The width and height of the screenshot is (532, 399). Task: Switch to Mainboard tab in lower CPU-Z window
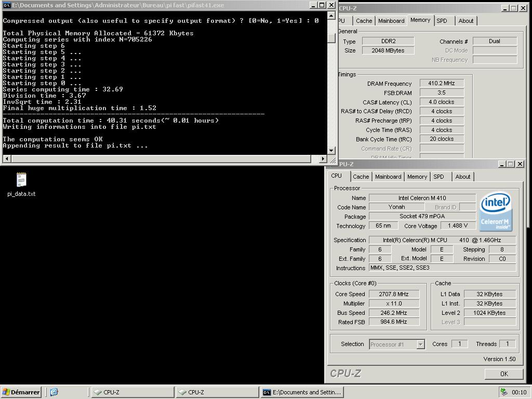388,177
